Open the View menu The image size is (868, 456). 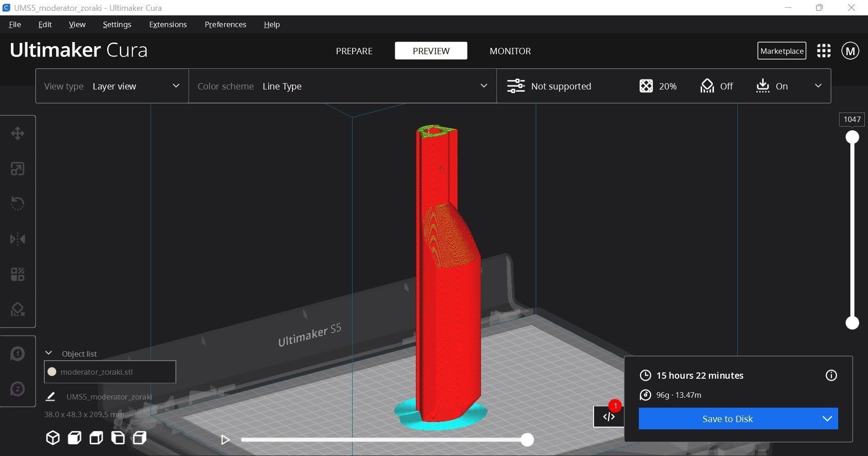coord(77,24)
